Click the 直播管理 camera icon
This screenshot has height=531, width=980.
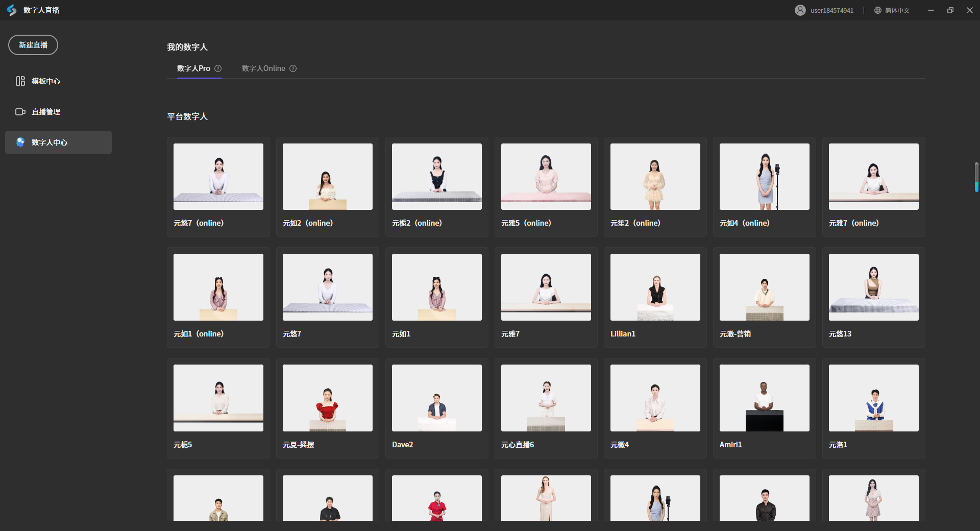pyautogui.click(x=20, y=112)
